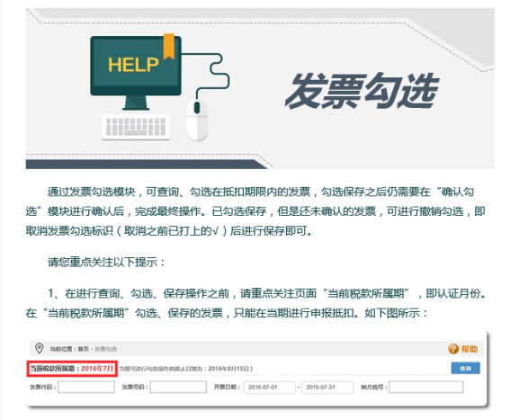Select the 发票勾选 breadcrumb item

(x=105, y=349)
